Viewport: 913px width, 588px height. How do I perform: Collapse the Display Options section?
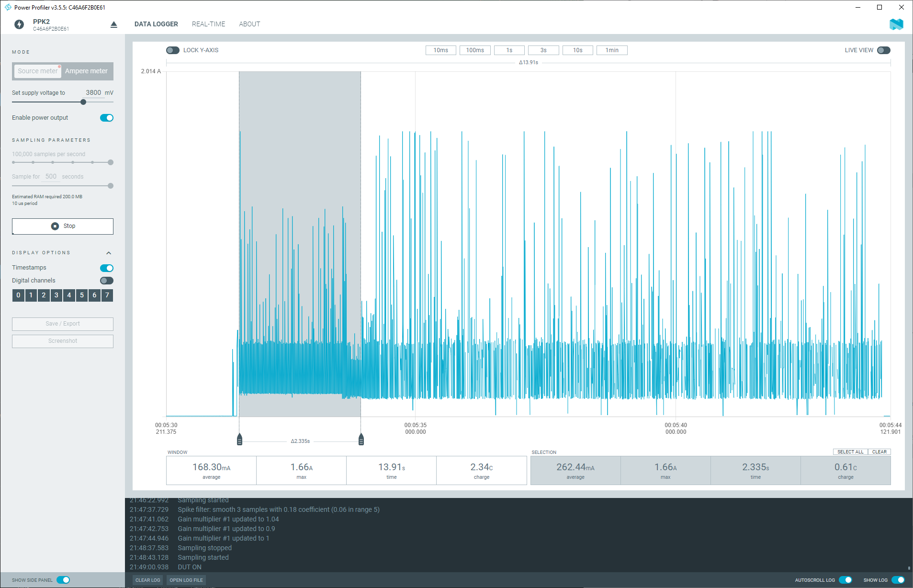click(x=109, y=253)
